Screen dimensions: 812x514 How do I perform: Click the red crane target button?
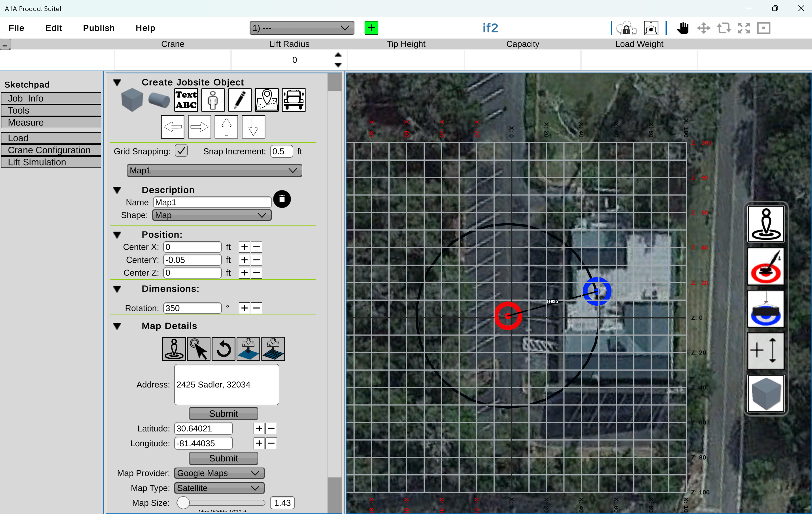point(766,266)
